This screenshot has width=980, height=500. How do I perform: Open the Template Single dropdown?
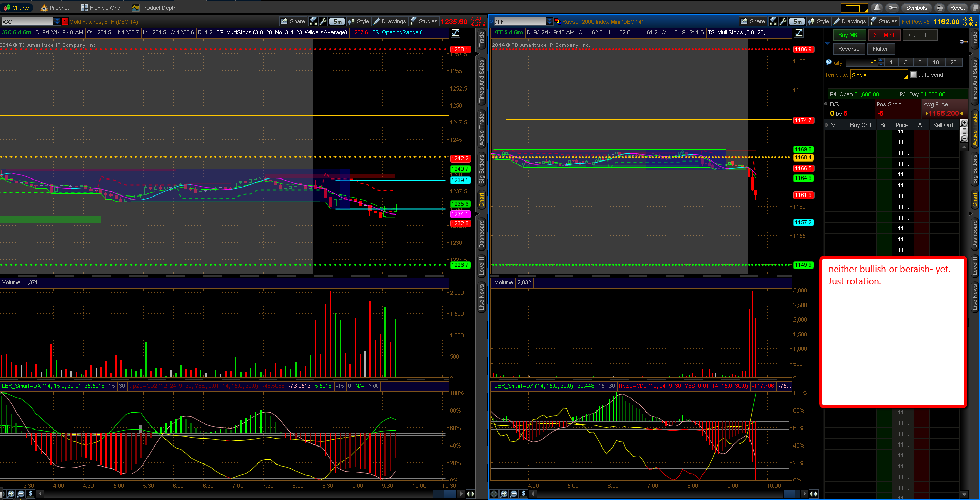[x=879, y=75]
